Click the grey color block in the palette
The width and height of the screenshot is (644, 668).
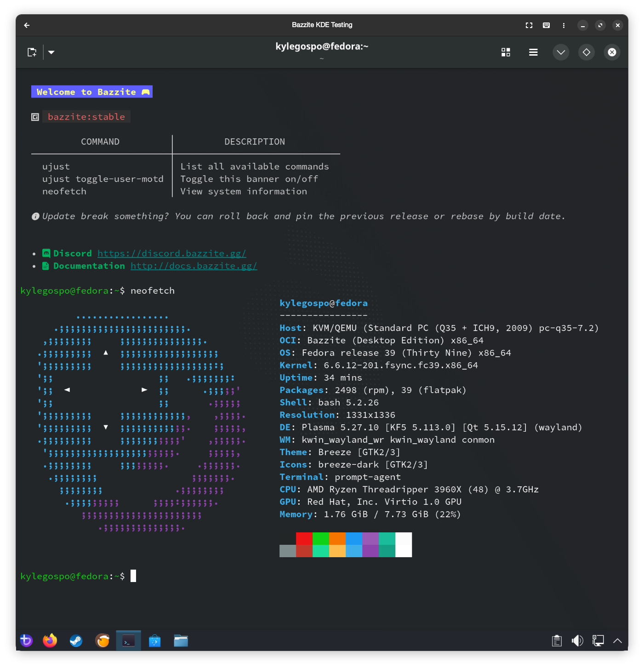[x=288, y=551]
